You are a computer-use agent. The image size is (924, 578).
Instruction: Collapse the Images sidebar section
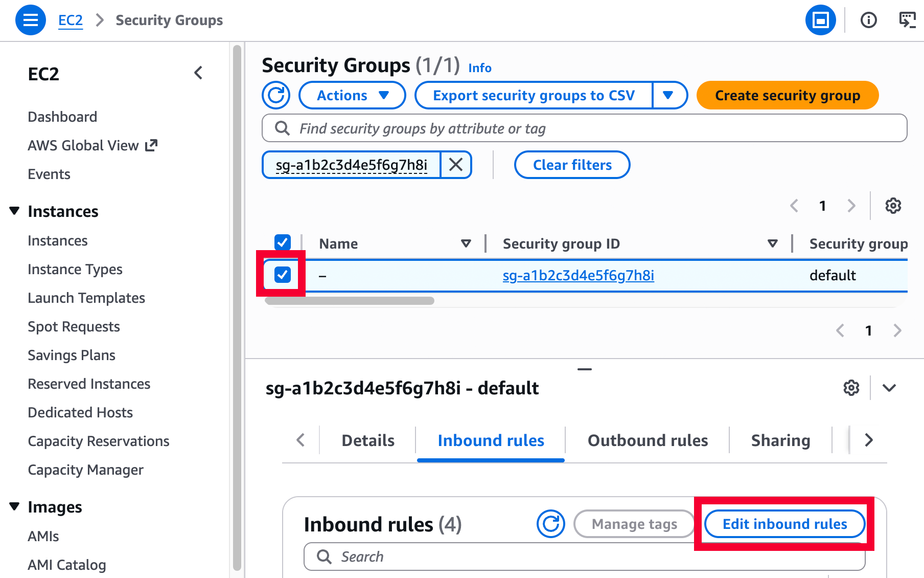coord(14,507)
